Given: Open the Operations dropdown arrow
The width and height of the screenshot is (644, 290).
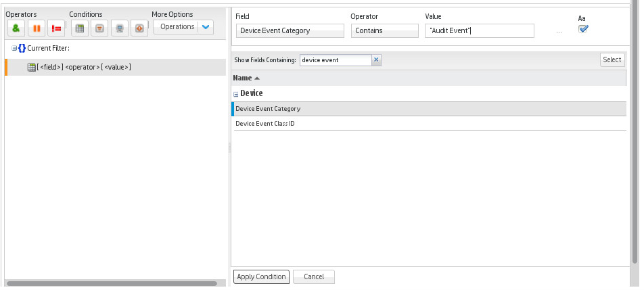Looking at the screenshot, I should click(x=206, y=27).
